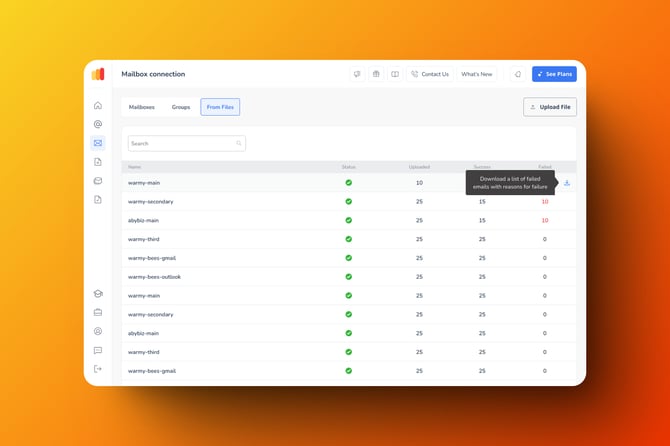Screen dimensions: 670x446
Task: Open the user profile icon in sidebar
Action: click(98, 331)
